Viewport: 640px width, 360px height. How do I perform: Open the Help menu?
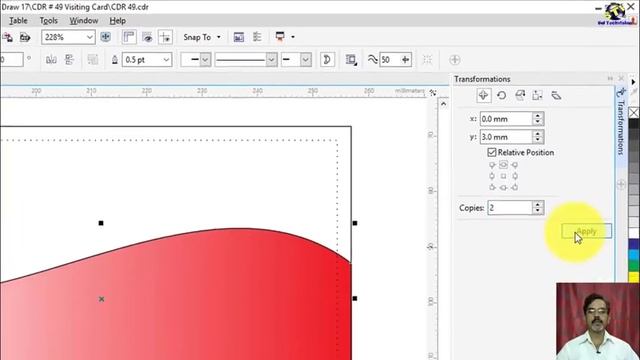click(118, 20)
